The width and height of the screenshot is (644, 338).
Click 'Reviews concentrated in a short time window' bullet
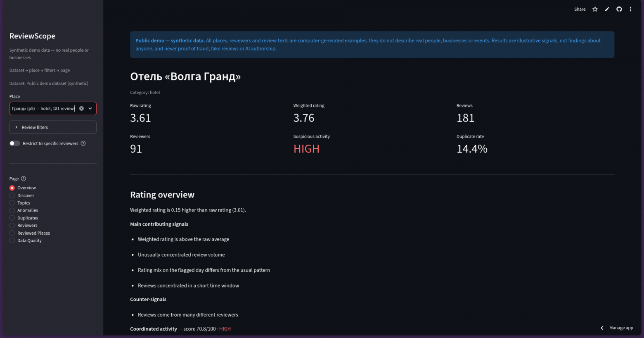(188, 286)
